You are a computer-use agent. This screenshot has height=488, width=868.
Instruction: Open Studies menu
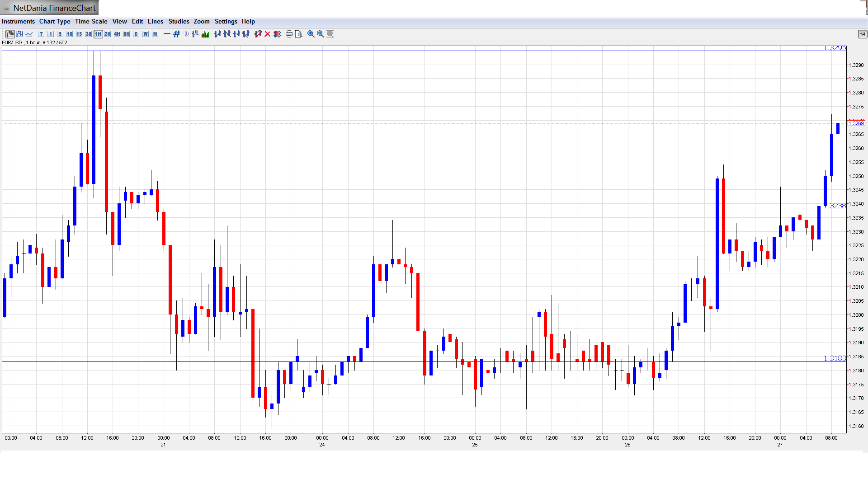[x=179, y=21]
